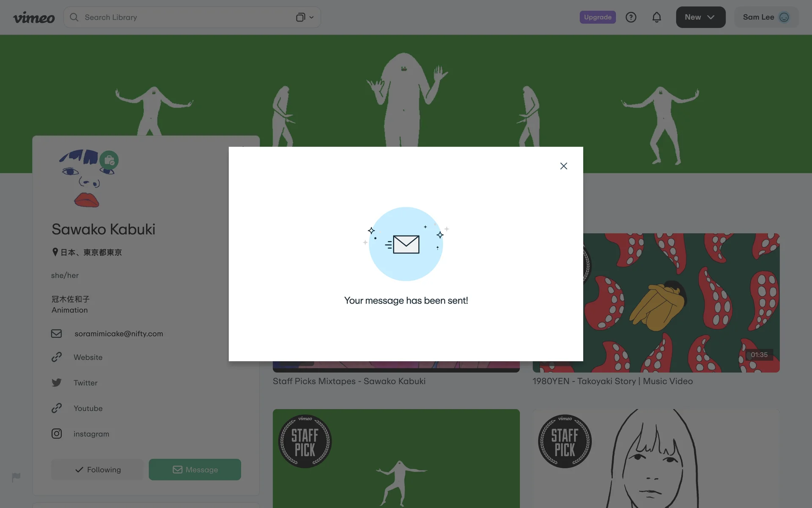Viewport: 812px width, 508px height.
Task: Expand the search scope dropdown
Action: (304, 17)
